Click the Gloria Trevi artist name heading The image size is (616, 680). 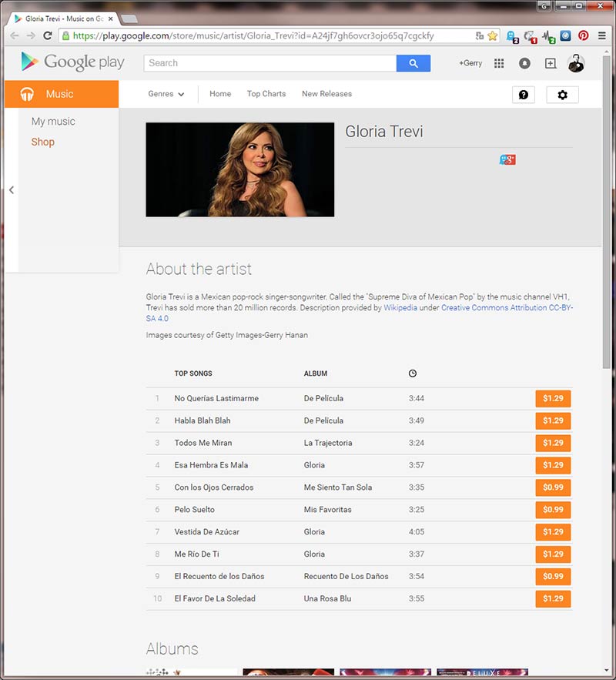coord(383,132)
